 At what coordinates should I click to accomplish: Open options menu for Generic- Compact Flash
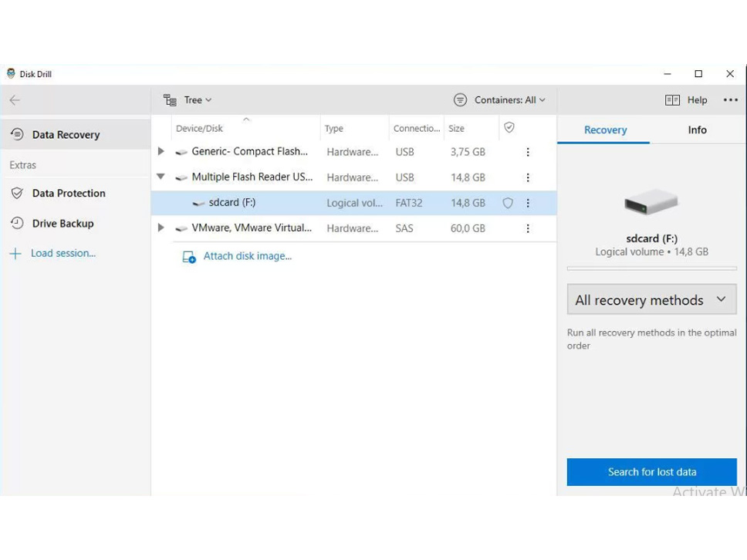click(x=528, y=152)
